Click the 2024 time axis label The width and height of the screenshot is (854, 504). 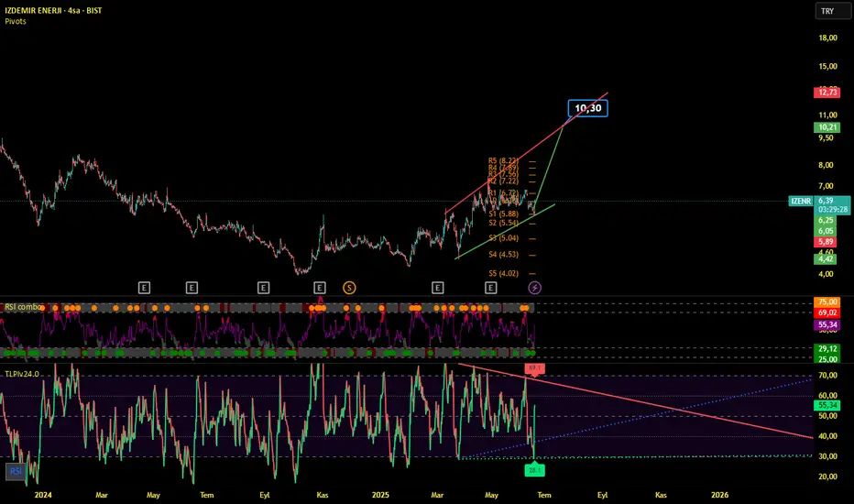tap(43, 495)
